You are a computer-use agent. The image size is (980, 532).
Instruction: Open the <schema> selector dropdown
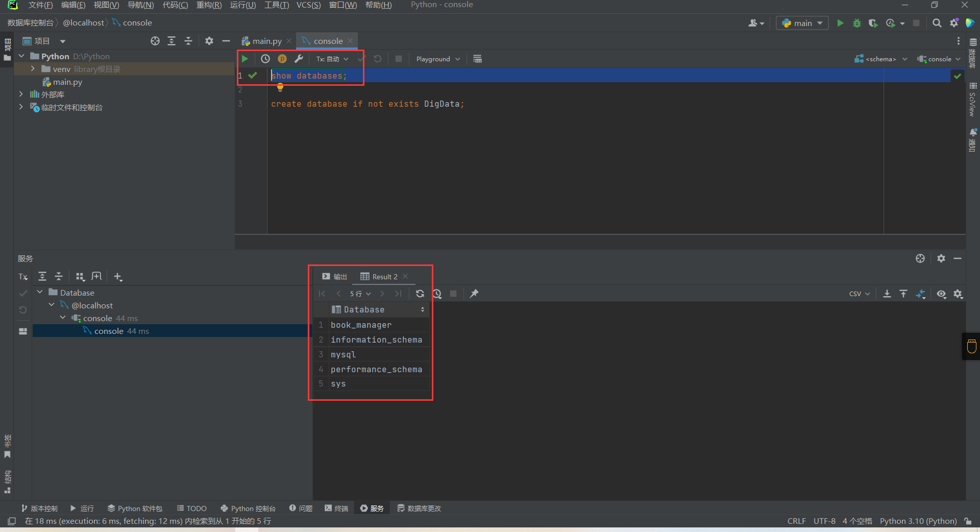(881, 59)
